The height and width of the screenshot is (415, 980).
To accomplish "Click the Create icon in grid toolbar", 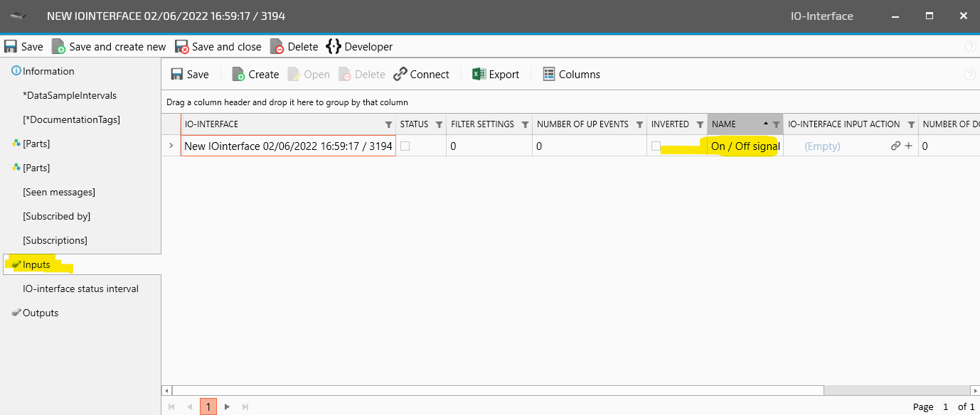I will coord(239,75).
